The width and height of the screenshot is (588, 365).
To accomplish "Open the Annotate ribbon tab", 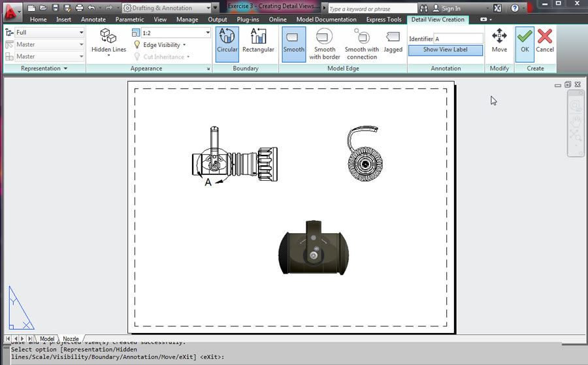I will click(x=93, y=20).
